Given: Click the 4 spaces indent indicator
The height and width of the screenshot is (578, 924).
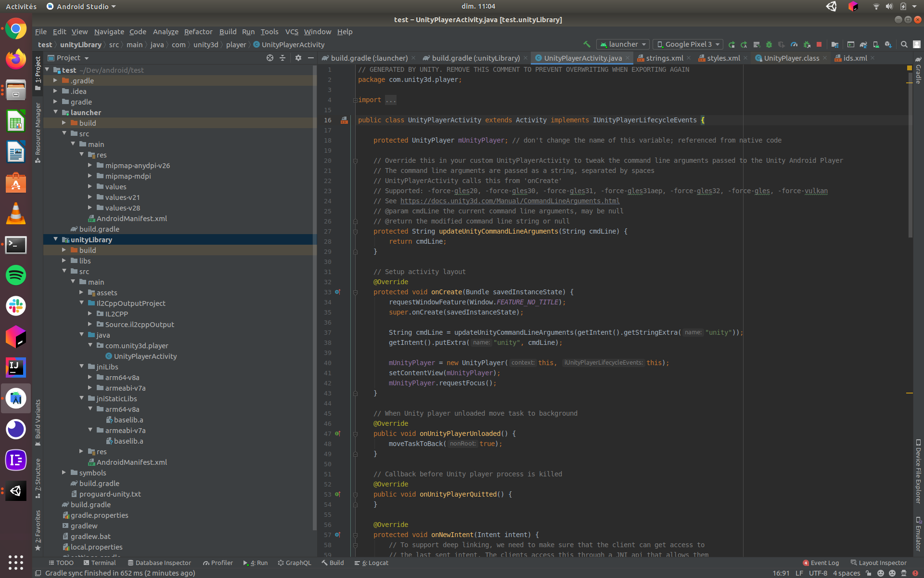Looking at the screenshot, I should pos(846,573).
